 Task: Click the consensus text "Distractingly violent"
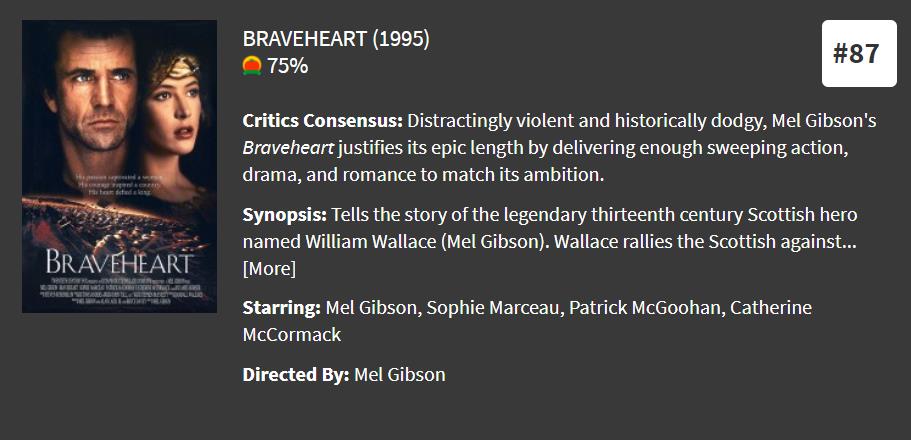click(x=494, y=121)
